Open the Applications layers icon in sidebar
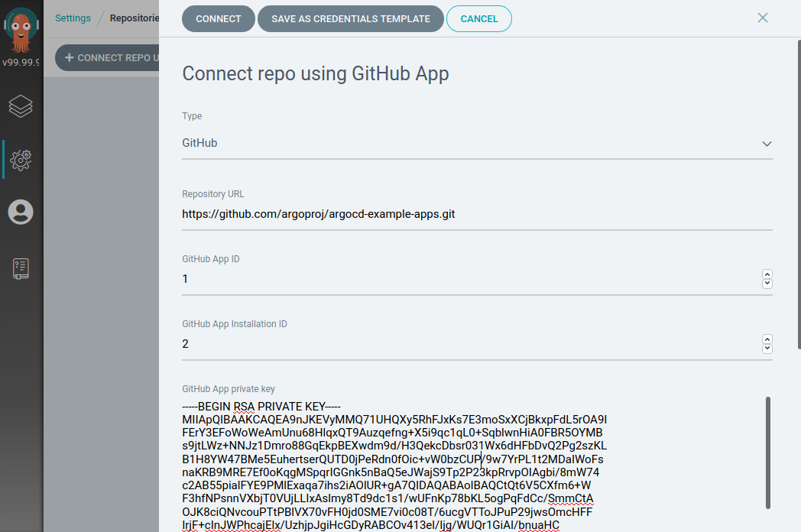 tap(21, 106)
